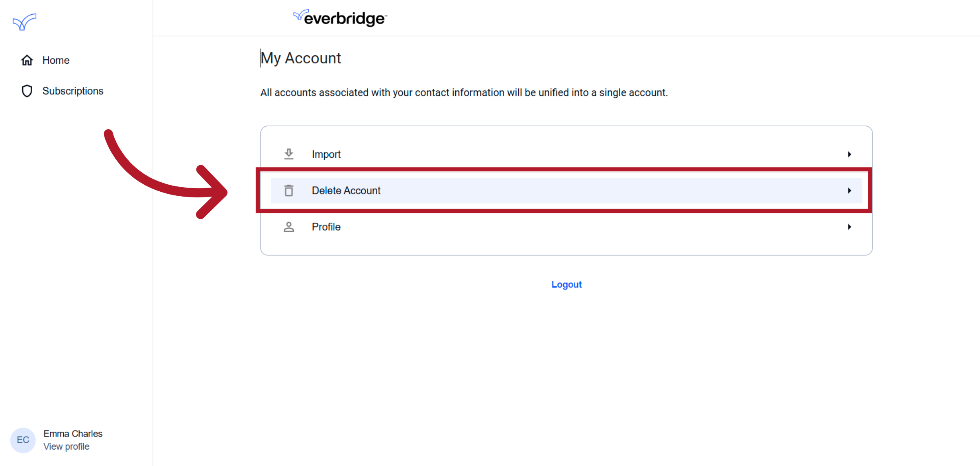Select the Profile option label
The height and width of the screenshot is (466, 980).
(326, 227)
